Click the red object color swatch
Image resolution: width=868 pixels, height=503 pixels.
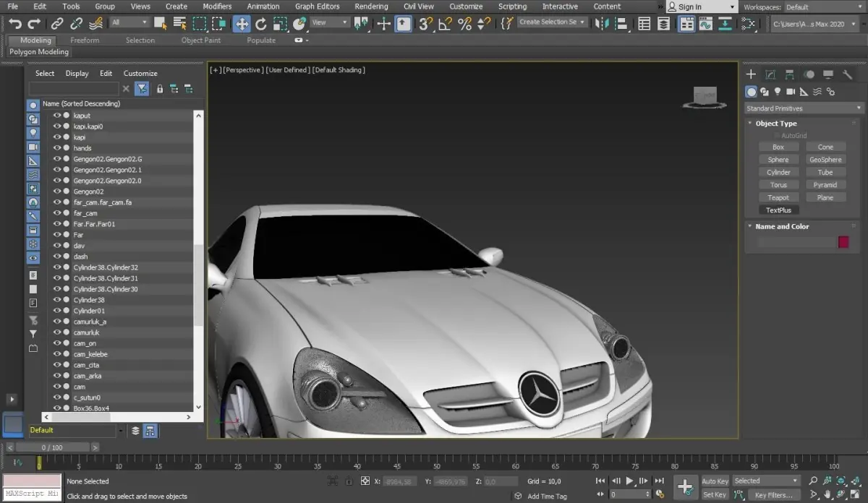843,243
